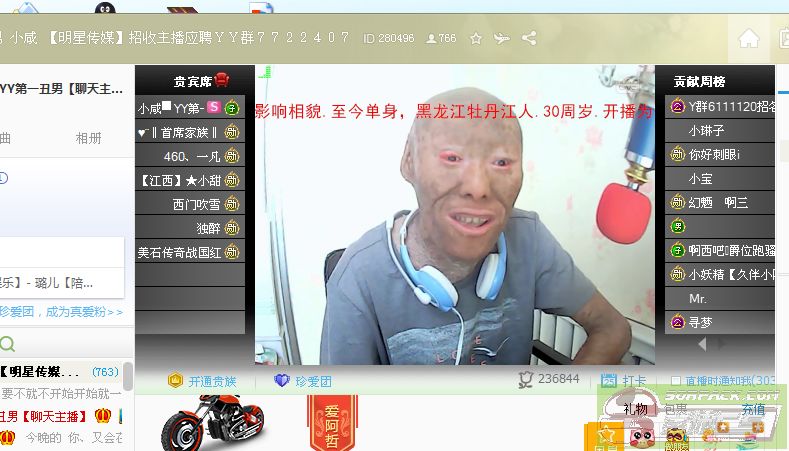Click the favorite star icon in header

(476, 38)
